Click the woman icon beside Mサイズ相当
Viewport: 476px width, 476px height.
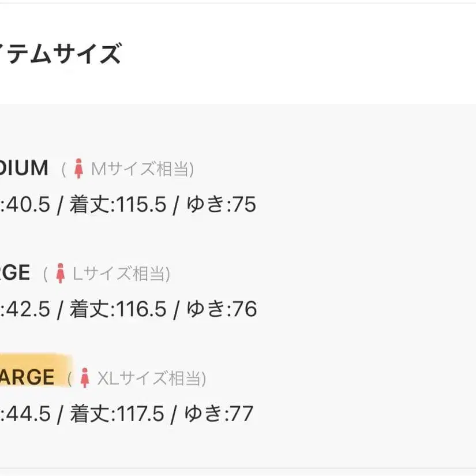pyautogui.click(x=79, y=169)
